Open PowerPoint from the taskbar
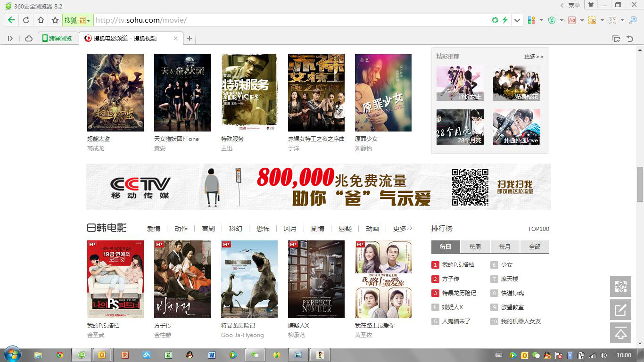Image resolution: width=644 pixels, height=362 pixels. (x=125, y=355)
